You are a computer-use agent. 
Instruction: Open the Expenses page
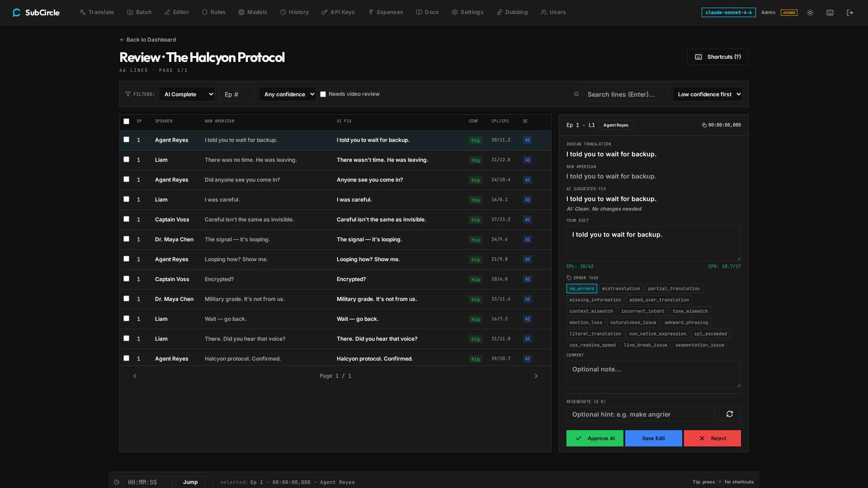386,12
